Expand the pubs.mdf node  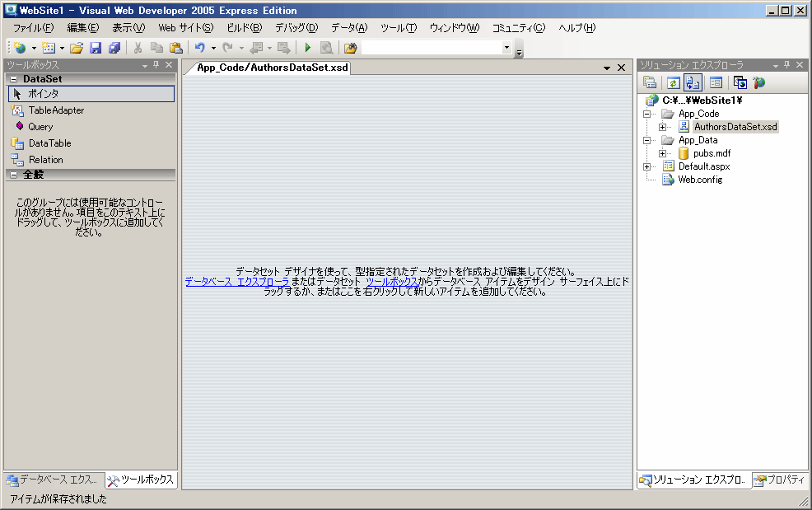coord(662,153)
